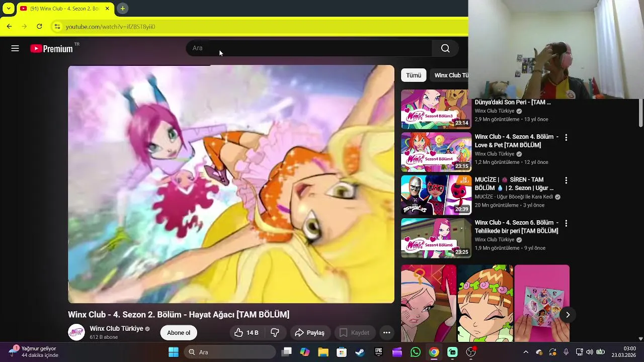Open 'Love & Pet [TAM BÖLÜM]' title link
Screen dimensions: 644x362
(x=517, y=141)
